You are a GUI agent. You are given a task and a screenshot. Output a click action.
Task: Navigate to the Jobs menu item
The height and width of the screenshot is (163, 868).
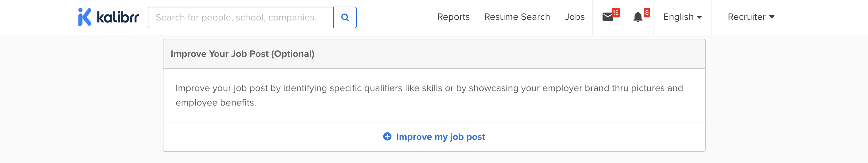pos(575,17)
